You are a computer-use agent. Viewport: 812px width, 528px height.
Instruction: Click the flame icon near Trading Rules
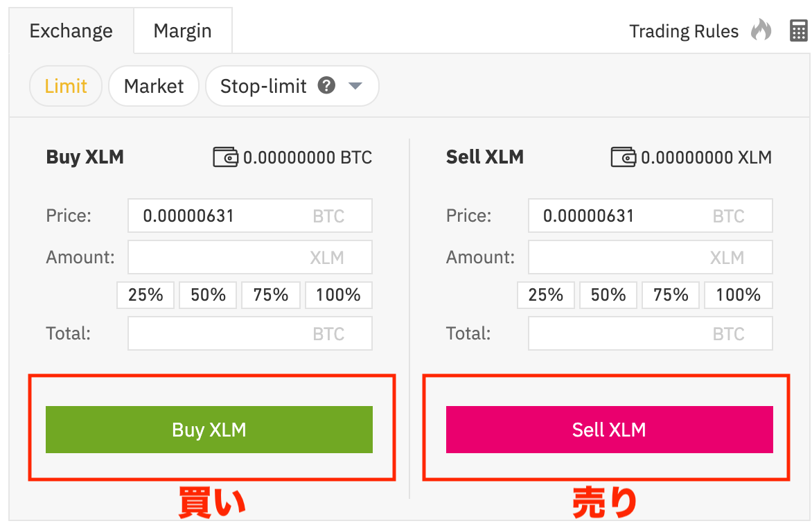coord(761,31)
